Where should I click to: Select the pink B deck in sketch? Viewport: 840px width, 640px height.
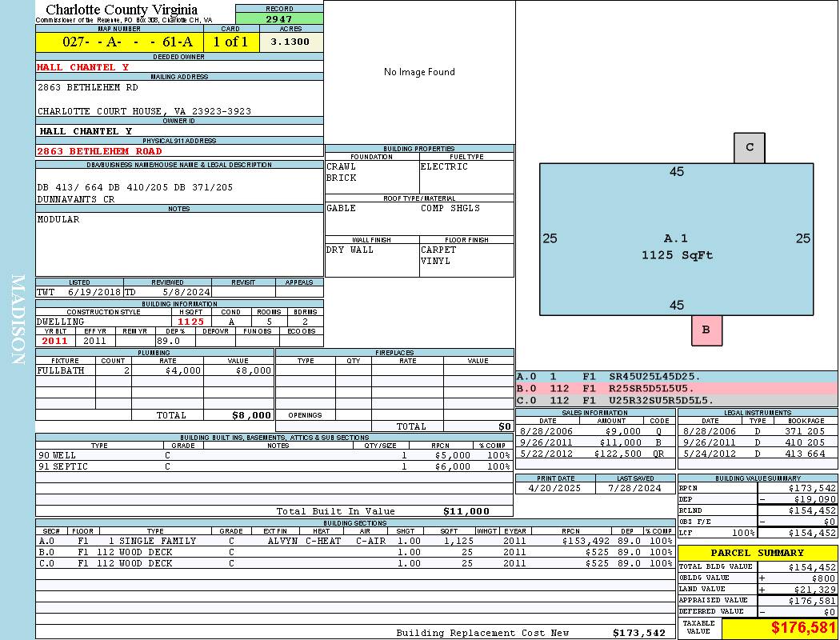click(706, 330)
